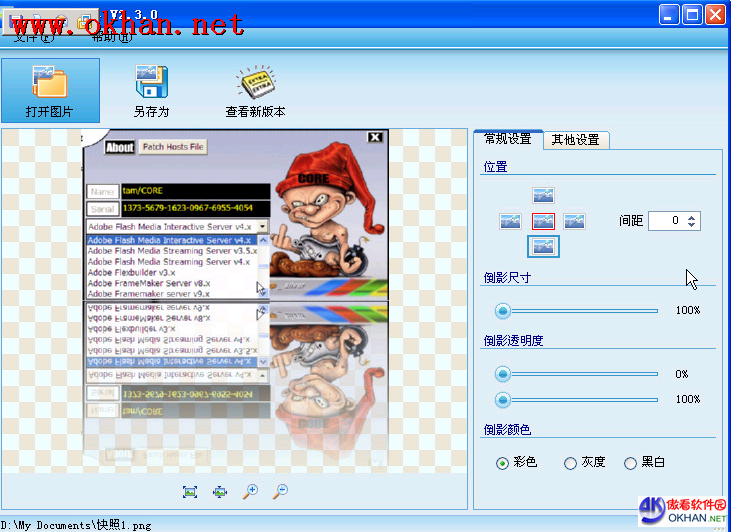This screenshot has height=532, width=731.
Task: Select the red-outlined center position icon
Action: tap(543, 221)
